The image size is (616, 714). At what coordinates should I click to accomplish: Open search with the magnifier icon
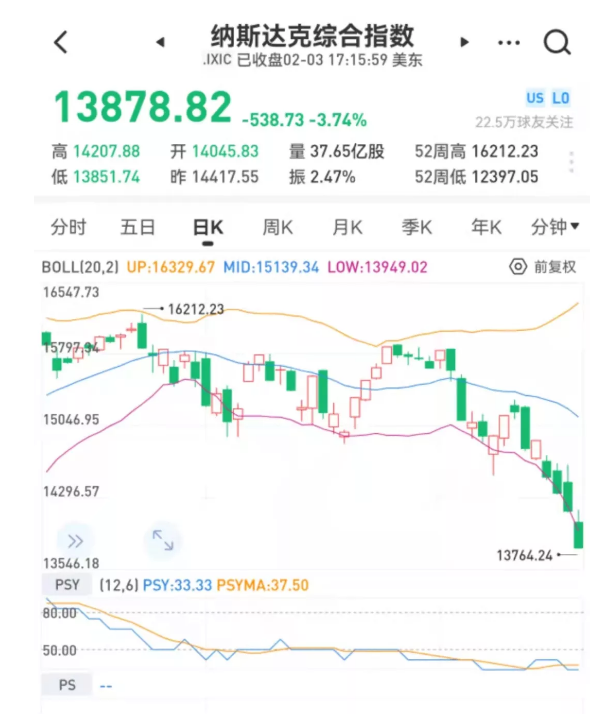click(557, 42)
